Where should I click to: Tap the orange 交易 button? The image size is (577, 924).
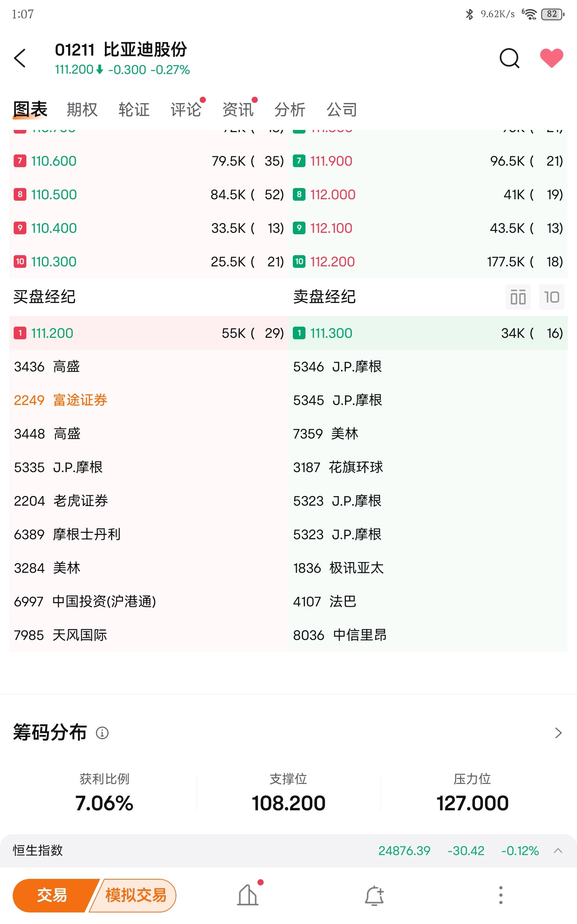[52, 895]
